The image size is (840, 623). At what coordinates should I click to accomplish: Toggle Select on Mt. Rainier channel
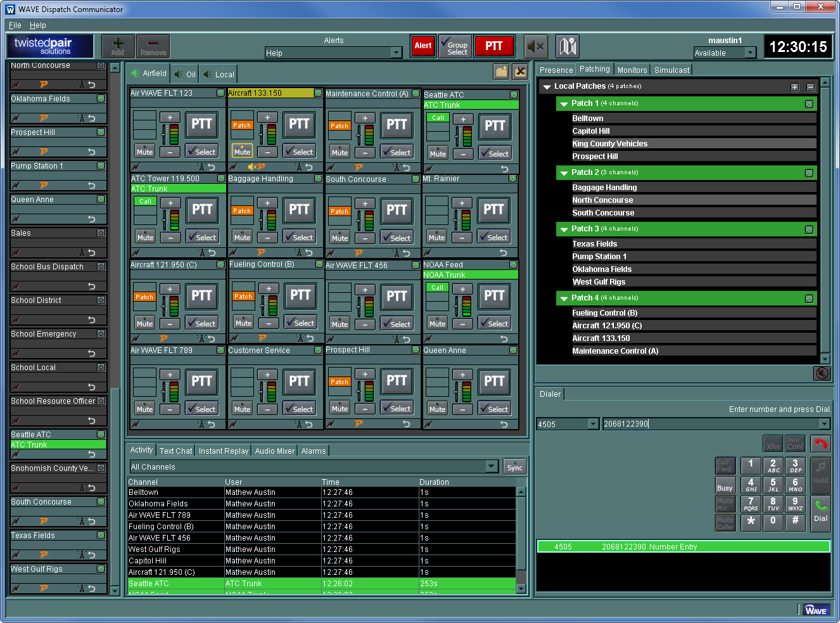493,238
